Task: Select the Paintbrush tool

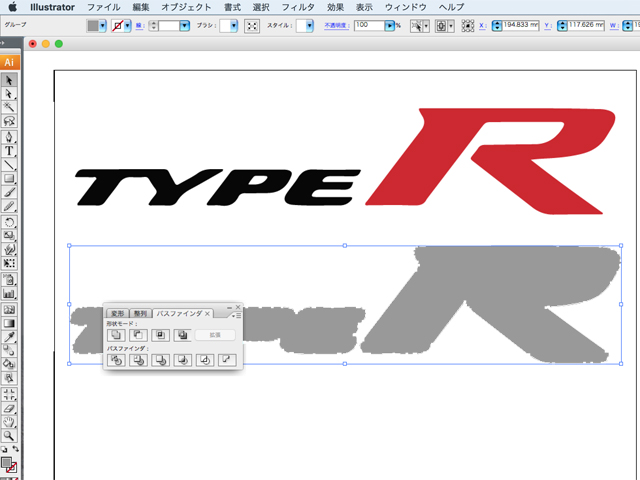Action: [9, 192]
